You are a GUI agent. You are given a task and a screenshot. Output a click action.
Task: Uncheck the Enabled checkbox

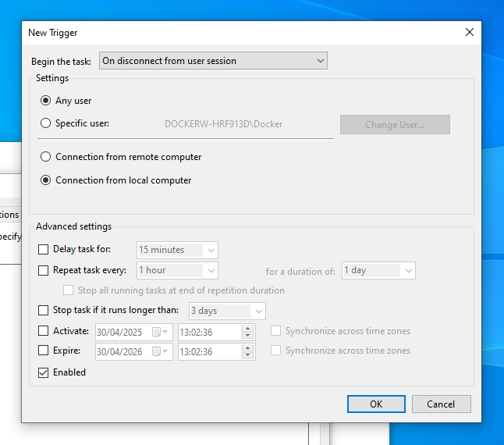(x=44, y=373)
